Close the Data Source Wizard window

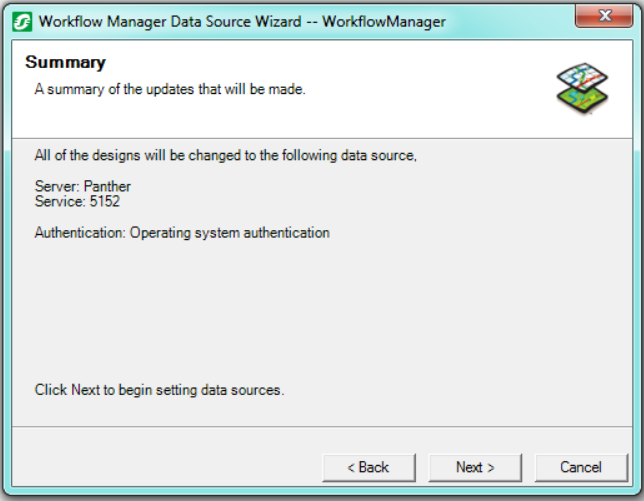(x=604, y=16)
